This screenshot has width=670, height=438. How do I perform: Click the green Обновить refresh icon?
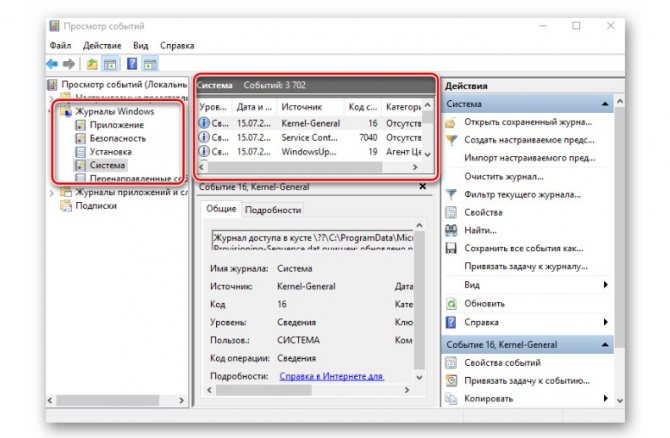pyautogui.click(x=451, y=304)
